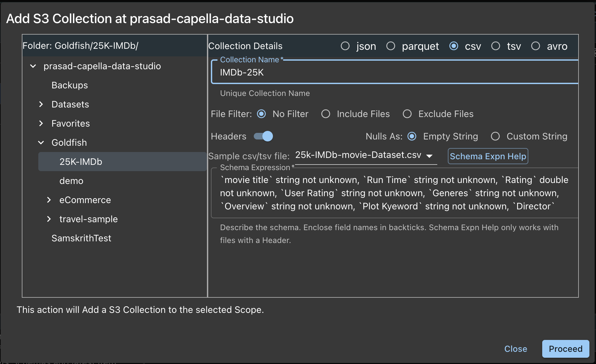Image resolution: width=596 pixels, height=364 pixels.
Task: Select the Goldfish folder label
Action: click(69, 142)
